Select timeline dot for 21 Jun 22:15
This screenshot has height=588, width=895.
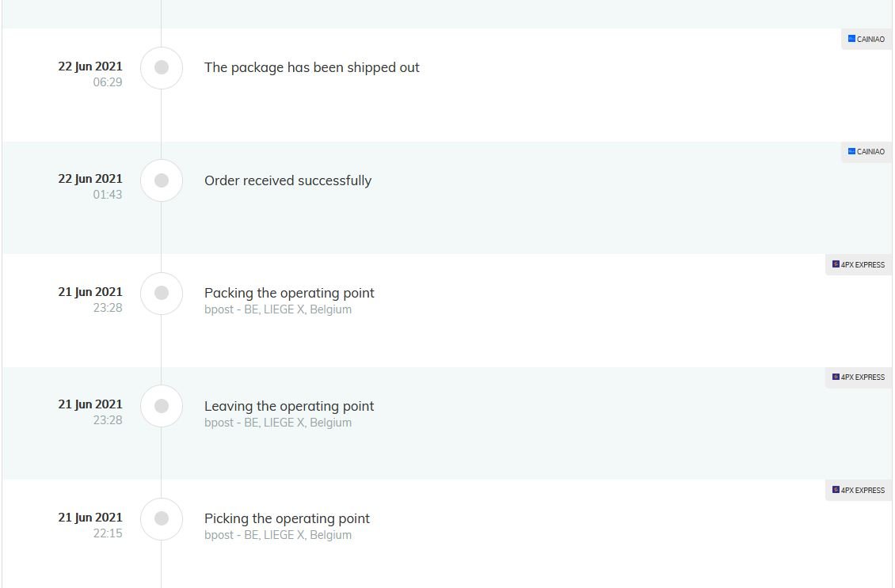(x=162, y=518)
